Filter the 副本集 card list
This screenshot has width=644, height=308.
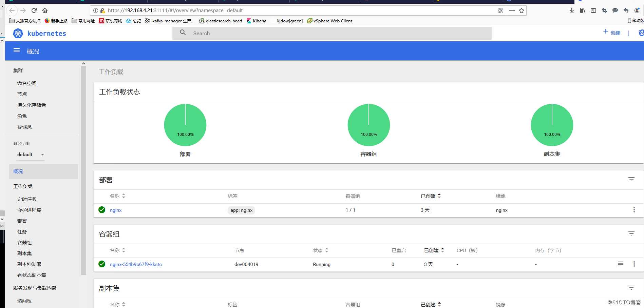631,288
